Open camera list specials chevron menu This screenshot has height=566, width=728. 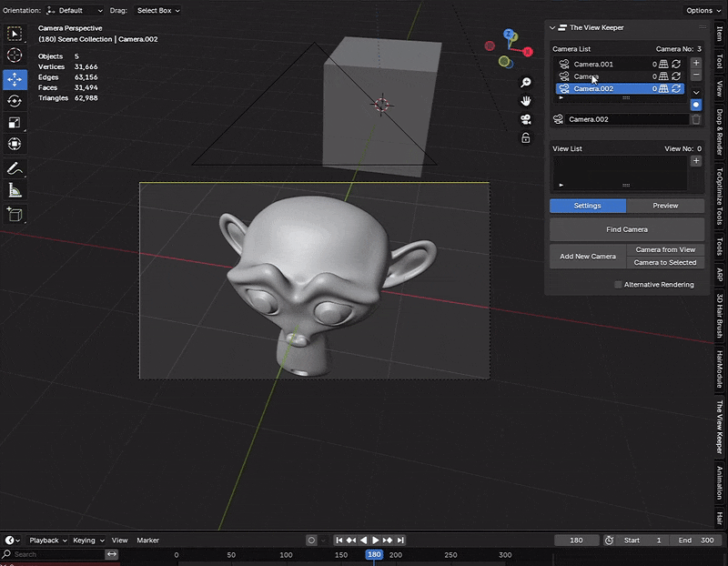click(696, 93)
